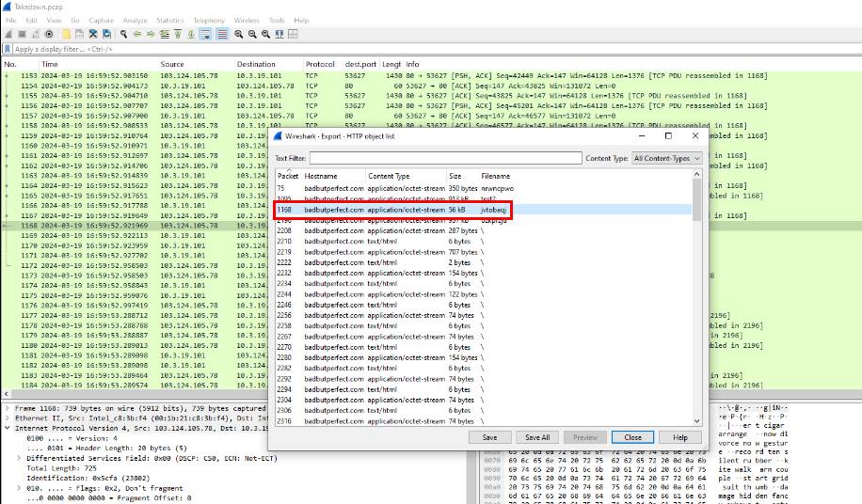Viewport: 862px width, 504px height.
Task: Zoom in on the packet list text
Action: tap(239, 34)
